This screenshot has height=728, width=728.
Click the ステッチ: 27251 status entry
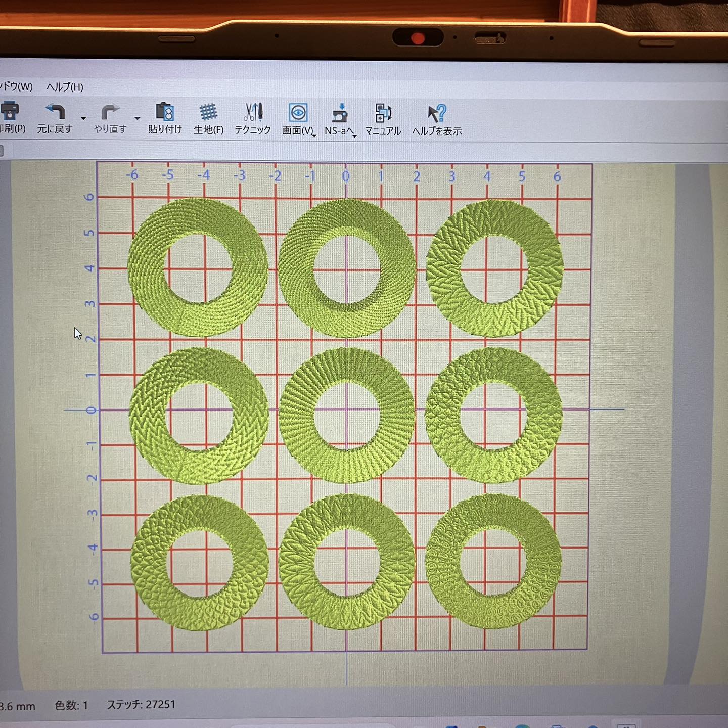(141, 704)
